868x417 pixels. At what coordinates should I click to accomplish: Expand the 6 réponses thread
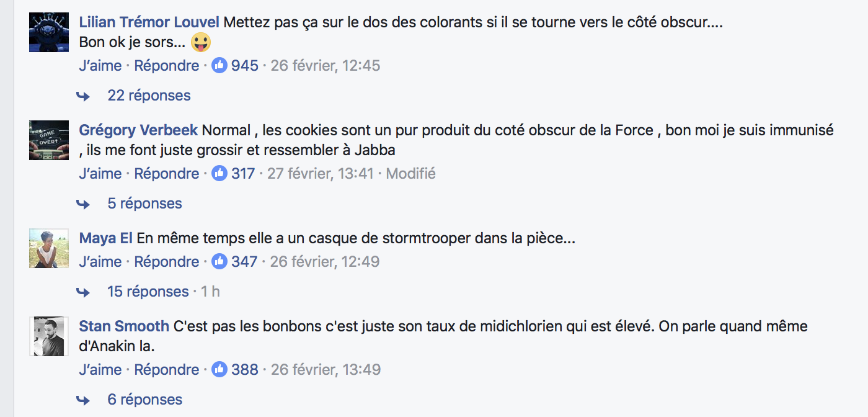coord(144,400)
